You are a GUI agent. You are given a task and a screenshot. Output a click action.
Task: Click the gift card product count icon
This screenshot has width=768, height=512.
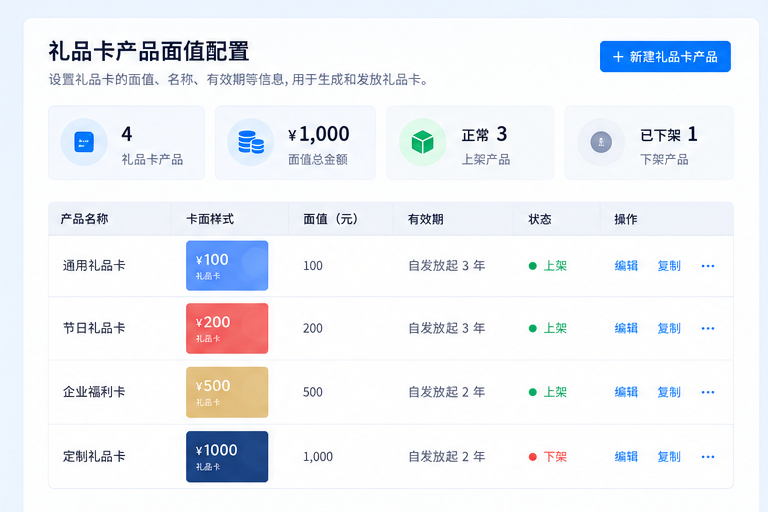pos(84,142)
